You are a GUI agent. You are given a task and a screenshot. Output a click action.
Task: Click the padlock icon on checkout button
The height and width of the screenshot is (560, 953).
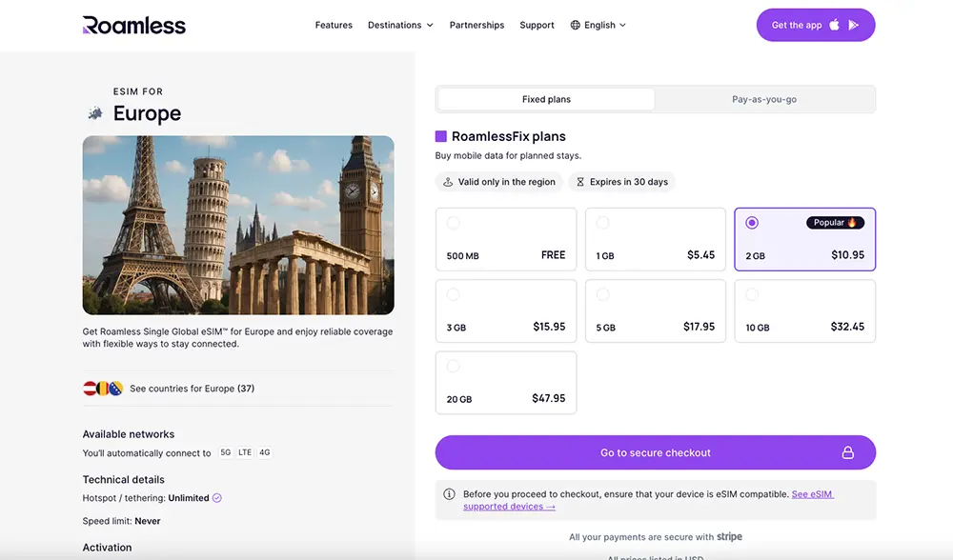pyautogui.click(x=847, y=453)
